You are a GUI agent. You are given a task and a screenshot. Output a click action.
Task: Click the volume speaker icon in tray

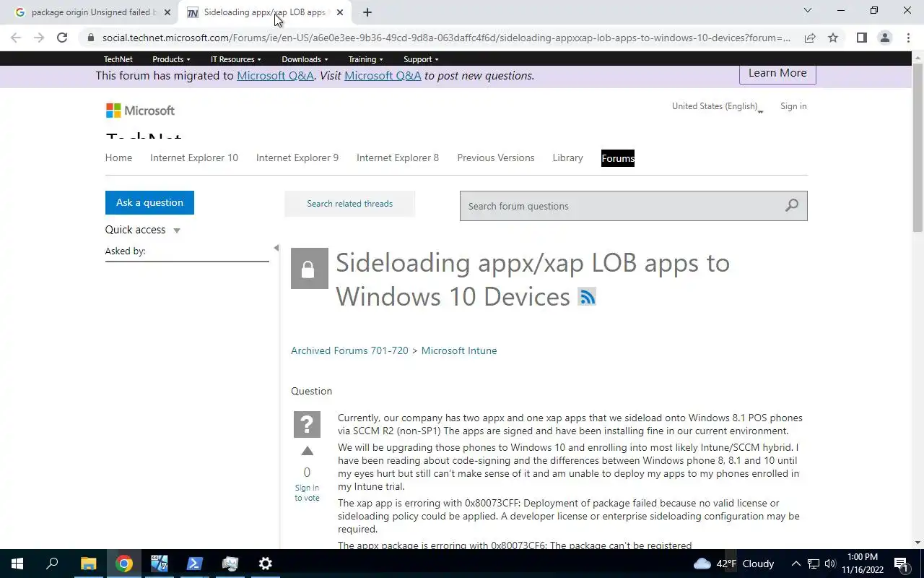(830, 564)
